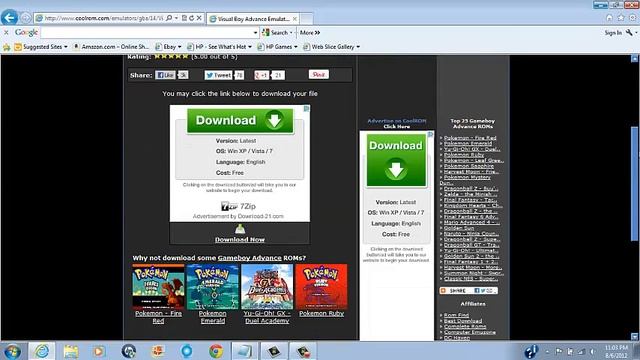The width and height of the screenshot is (640, 360).
Task: Click the AdChoices icon on center ad
Action: (x=307, y=108)
